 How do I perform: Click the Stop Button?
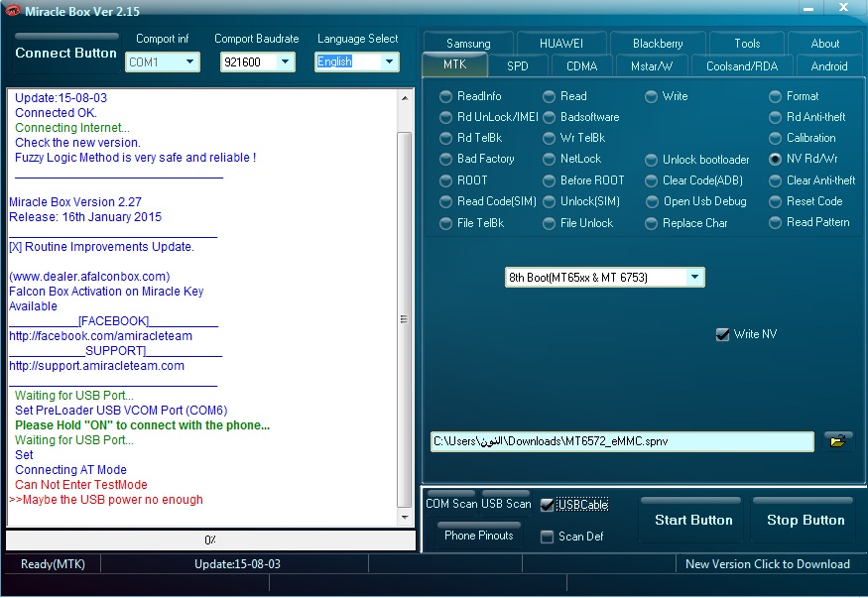point(806,520)
